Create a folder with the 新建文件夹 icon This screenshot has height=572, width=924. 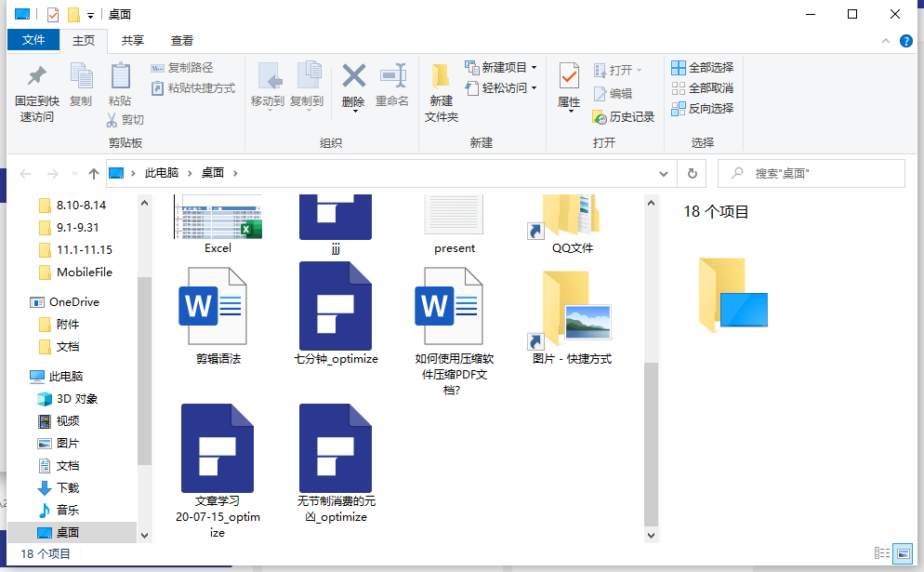pos(440,93)
